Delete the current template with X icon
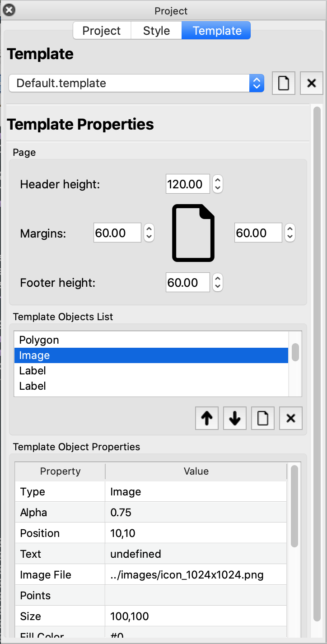 311,83
